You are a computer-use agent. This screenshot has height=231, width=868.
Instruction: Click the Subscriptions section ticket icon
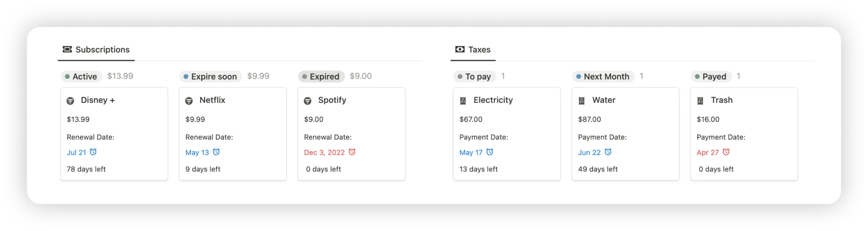click(x=66, y=49)
